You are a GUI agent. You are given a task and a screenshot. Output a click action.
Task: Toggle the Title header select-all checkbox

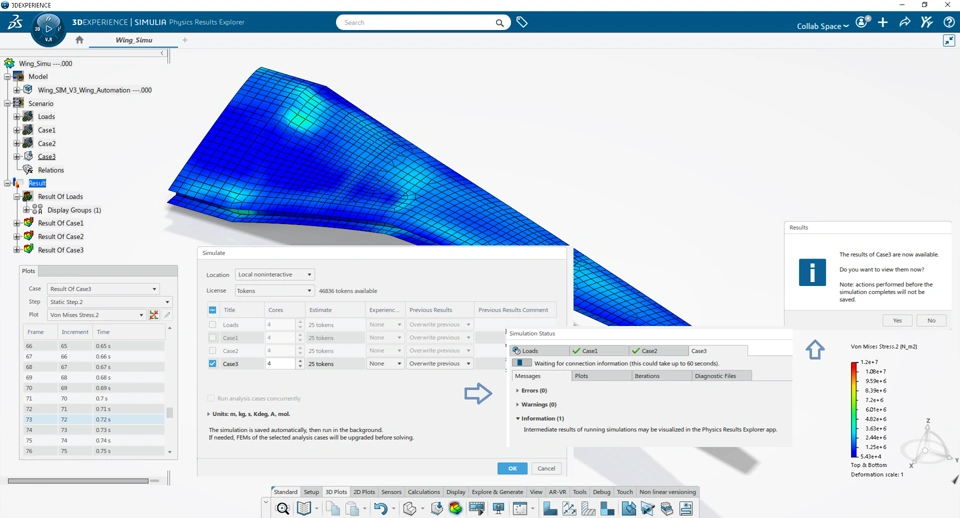point(212,310)
